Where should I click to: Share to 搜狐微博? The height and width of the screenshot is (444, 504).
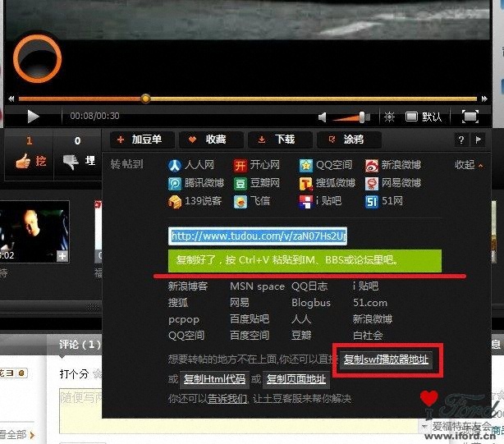[x=328, y=183]
